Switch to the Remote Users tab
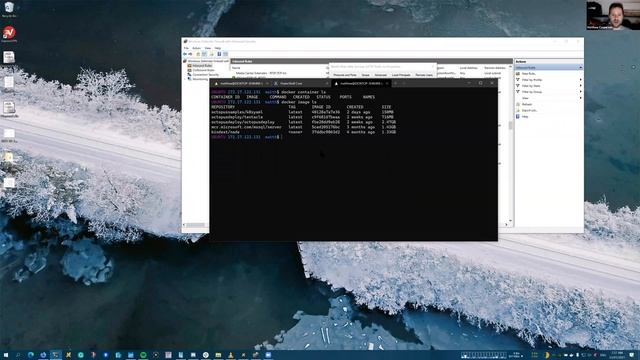Viewport: 640px width, 360px height. coord(424,75)
